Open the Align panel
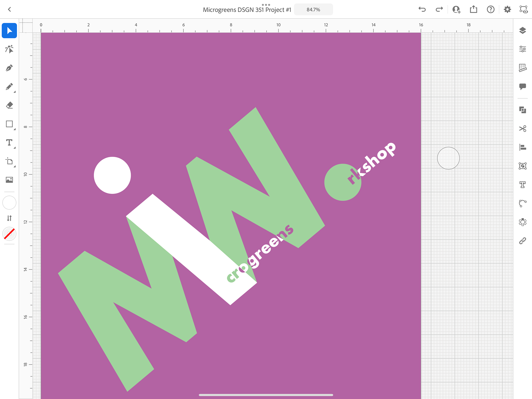 click(x=523, y=147)
